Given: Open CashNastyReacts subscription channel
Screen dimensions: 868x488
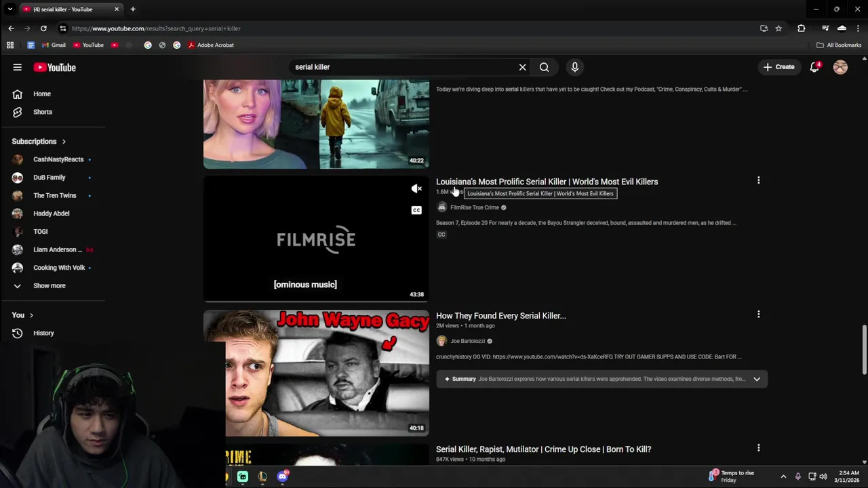Looking at the screenshot, I should [x=58, y=159].
